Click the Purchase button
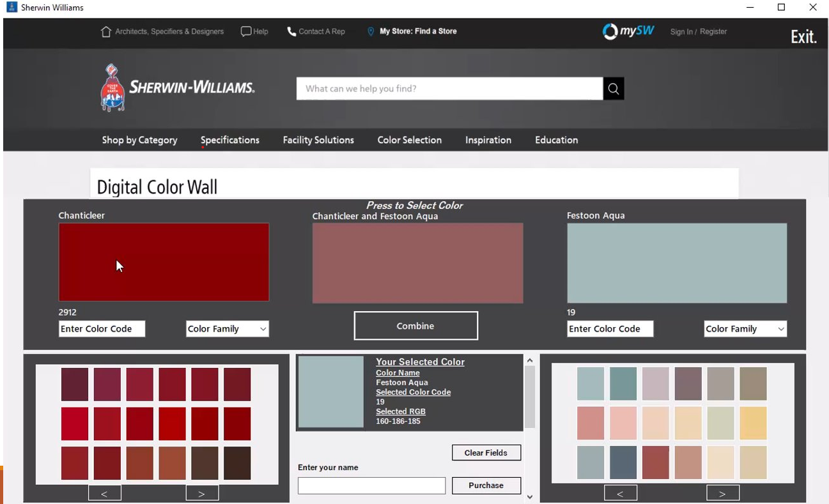Viewport: 829px width, 504px height. tap(486, 485)
